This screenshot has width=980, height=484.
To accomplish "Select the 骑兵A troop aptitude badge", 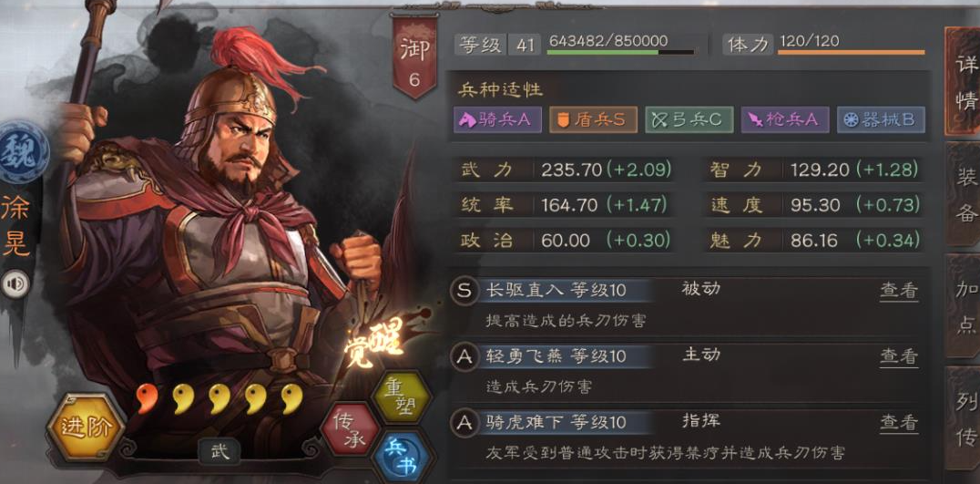I will (x=497, y=120).
